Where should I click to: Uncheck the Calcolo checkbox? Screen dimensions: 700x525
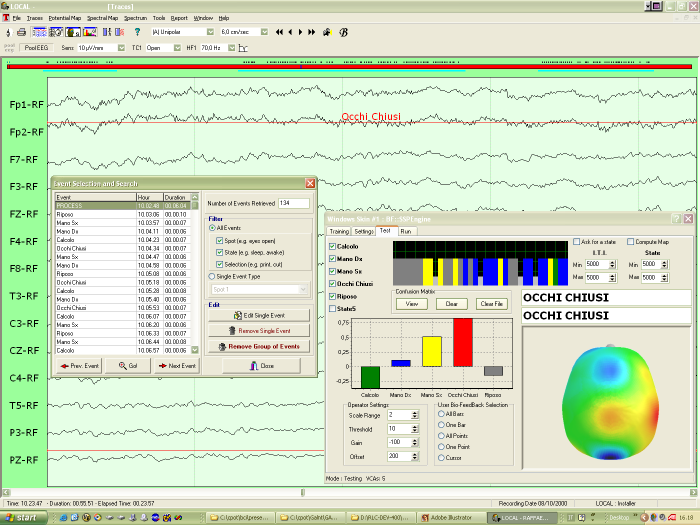333,246
